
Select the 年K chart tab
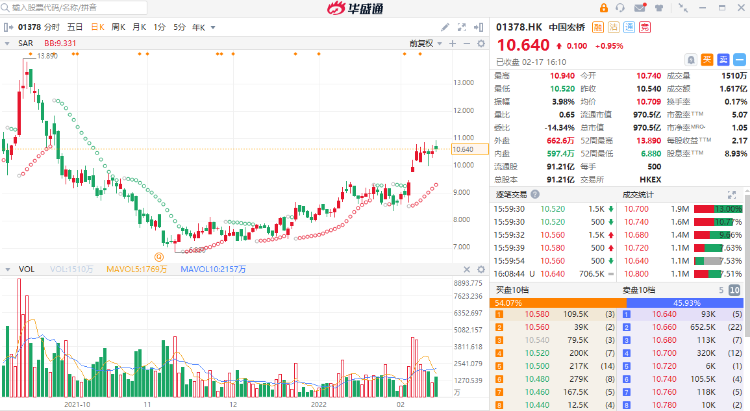pyautogui.click(x=199, y=27)
